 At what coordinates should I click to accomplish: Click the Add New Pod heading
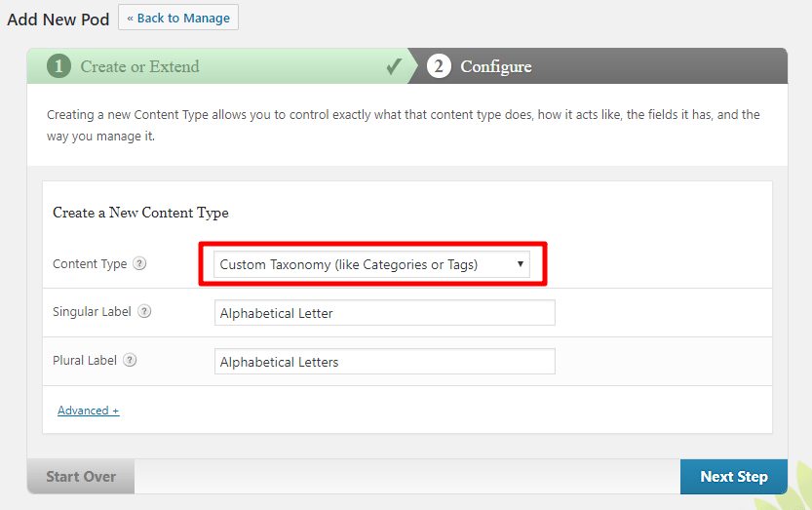point(58,20)
